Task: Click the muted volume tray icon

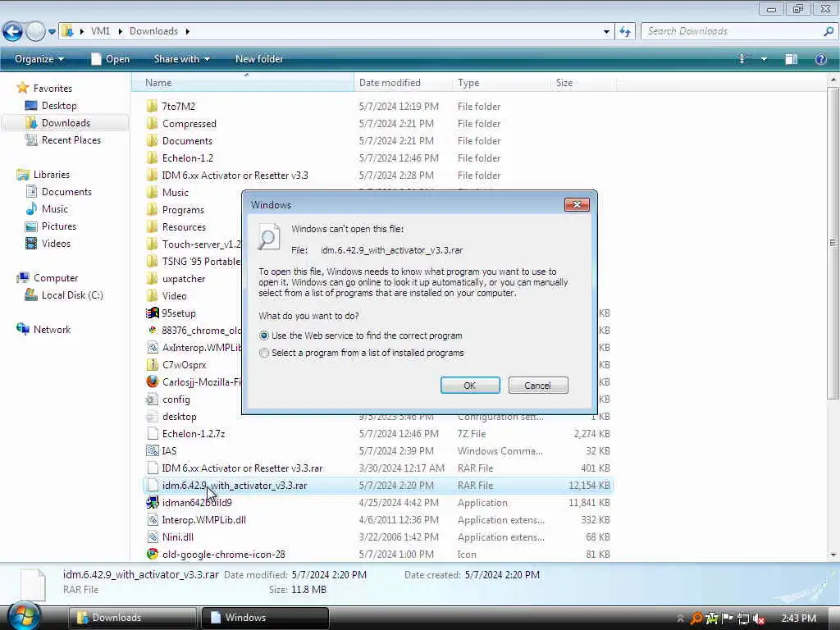Action: (x=758, y=619)
